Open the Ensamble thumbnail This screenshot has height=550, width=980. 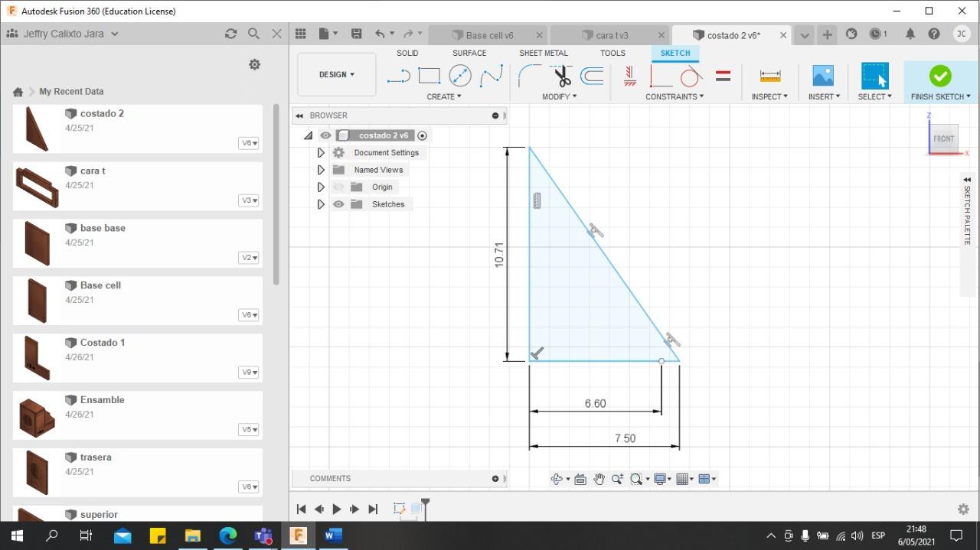click(36, 416)
